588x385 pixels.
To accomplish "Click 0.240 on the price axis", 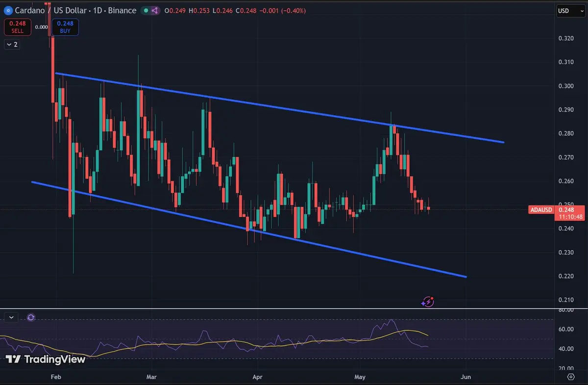I will 566,229.
